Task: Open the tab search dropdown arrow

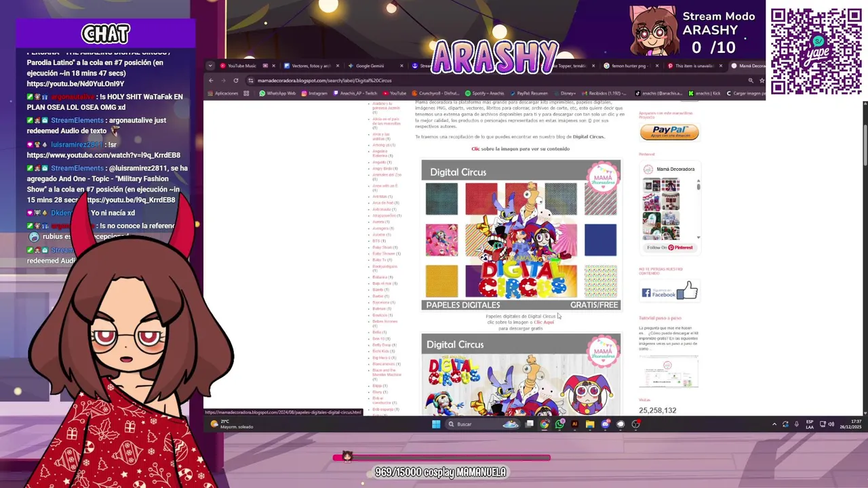Action: pyautogui.click(x=210, y=66)
